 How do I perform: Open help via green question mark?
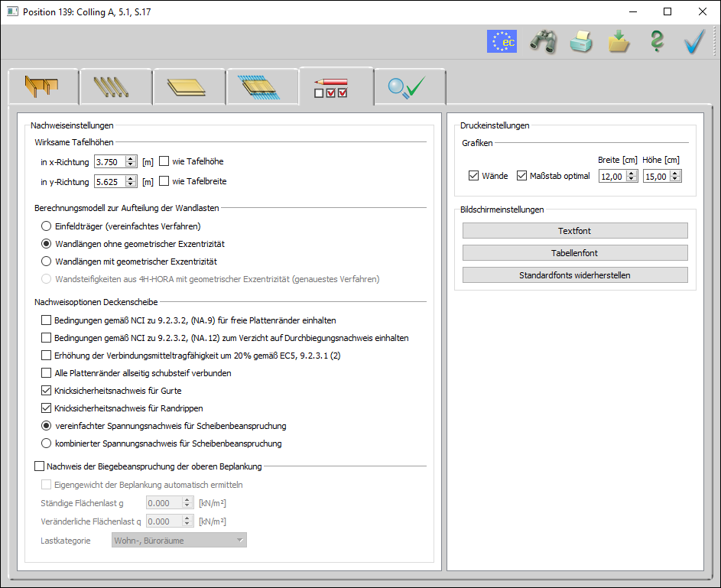click(x=656, y=42)
